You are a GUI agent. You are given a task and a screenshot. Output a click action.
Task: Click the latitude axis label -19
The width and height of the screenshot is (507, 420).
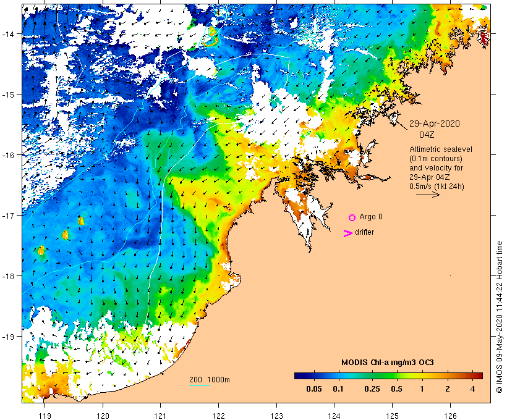[x=7, y=337]
